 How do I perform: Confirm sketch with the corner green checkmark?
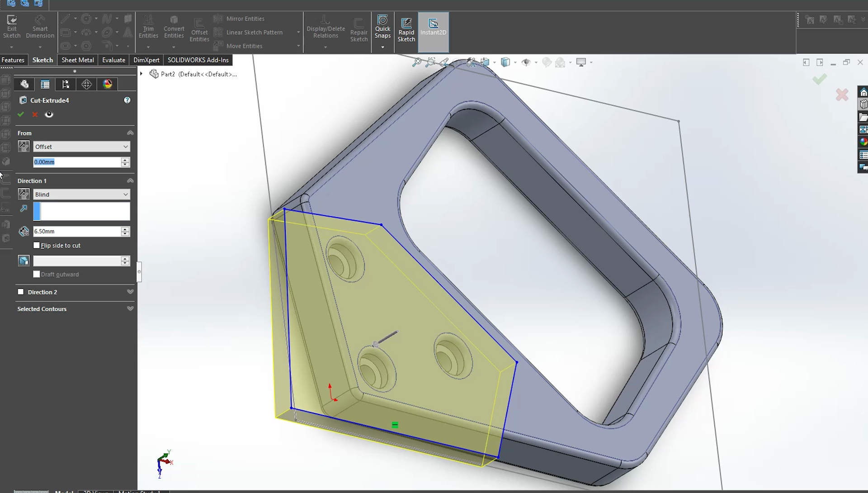point(819,80)
